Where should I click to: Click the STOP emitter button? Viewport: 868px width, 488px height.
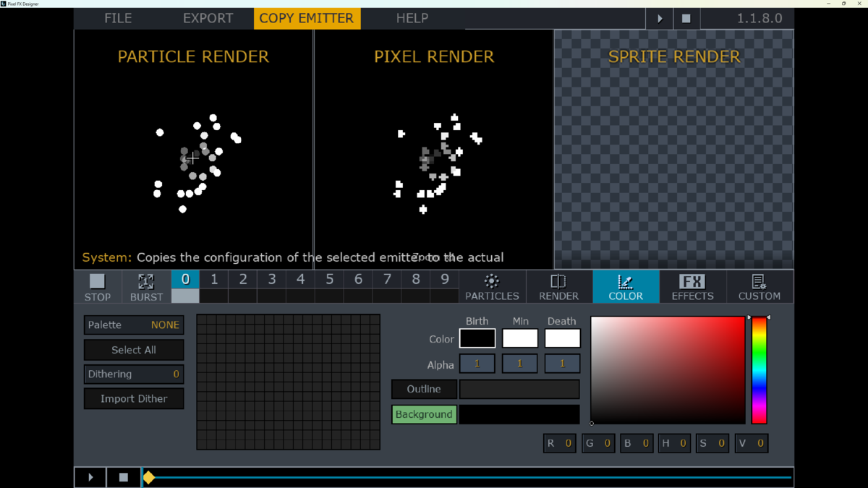click(x=98, y=287)
